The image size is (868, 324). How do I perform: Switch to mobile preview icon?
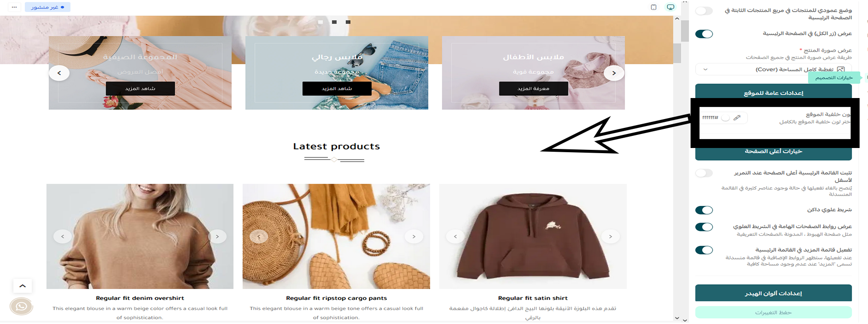[654, 7]
